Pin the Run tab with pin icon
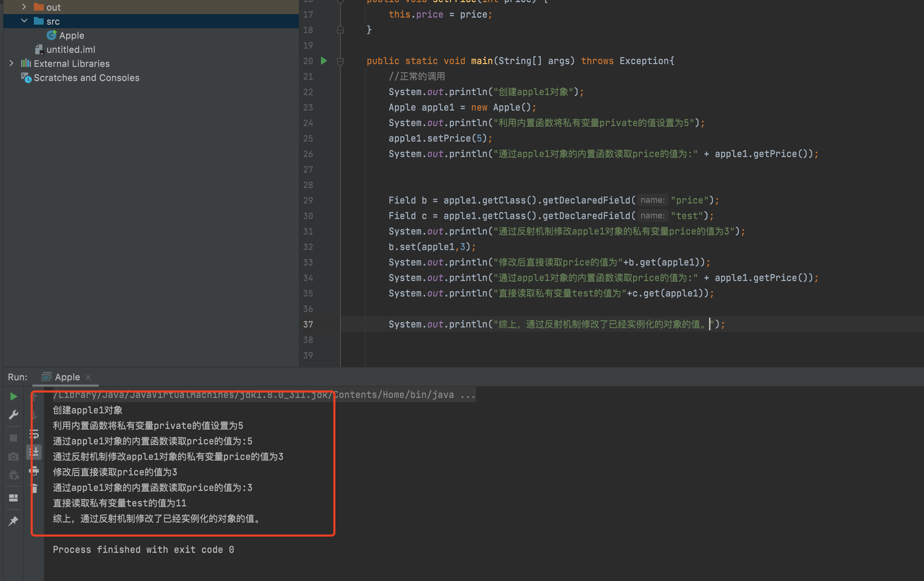 click(x=13, y=521)
